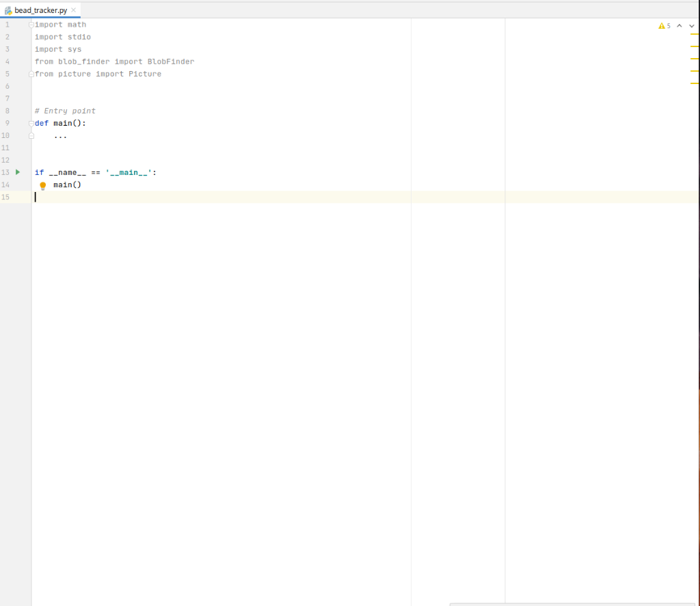Select the word __main__ in the if statement
The height and width of the screenshot is (606, 700).
point(129,172)
